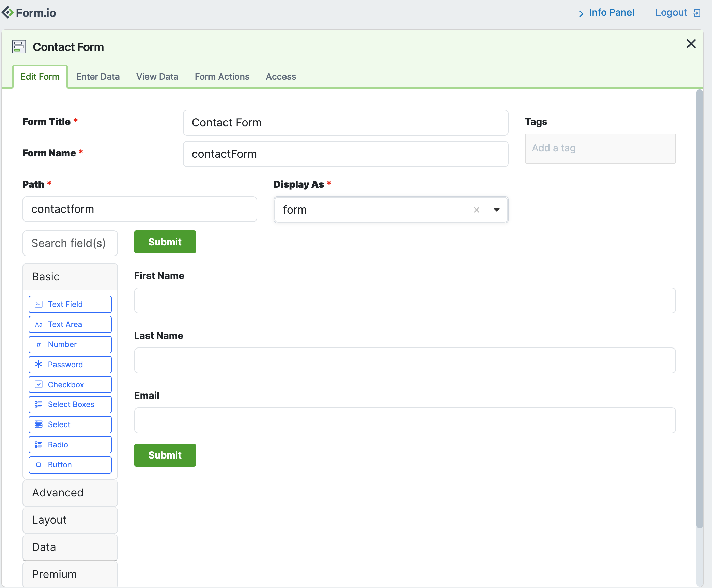Select the Checkbox component icon

[38, 384]
